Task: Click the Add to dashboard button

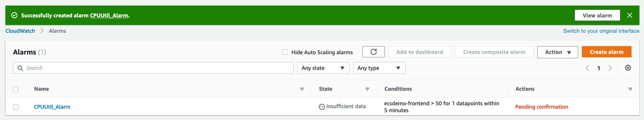Action: [420, 52]
